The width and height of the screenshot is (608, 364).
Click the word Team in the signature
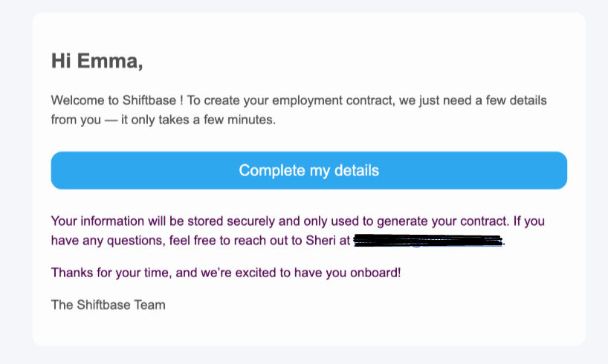tap(149, 305)
